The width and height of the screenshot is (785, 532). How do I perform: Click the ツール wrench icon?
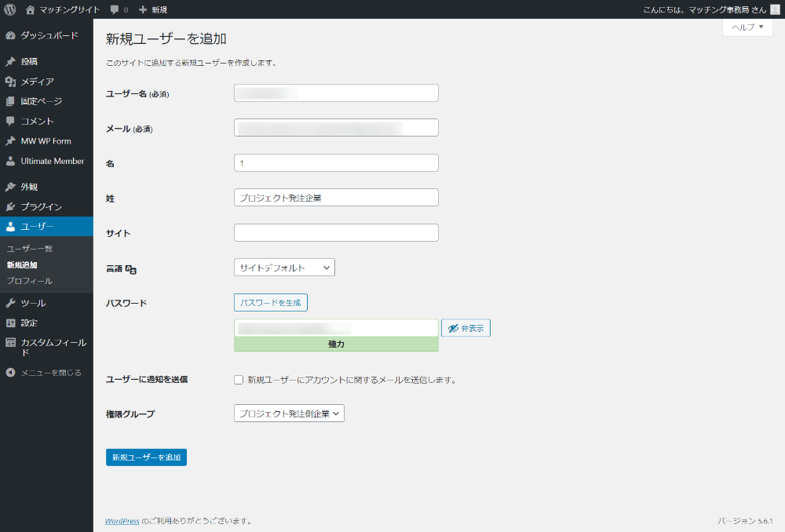pos(10,303)
